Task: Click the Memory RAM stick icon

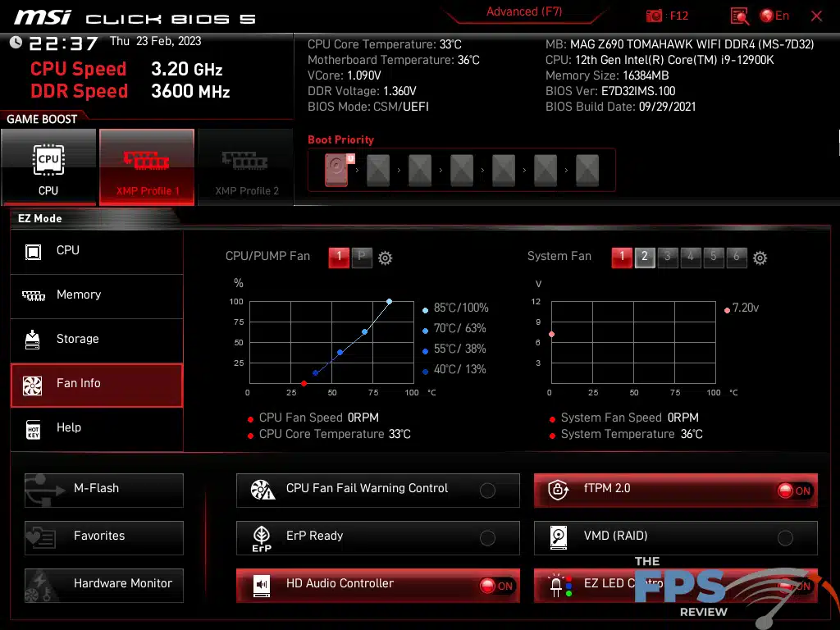Action: point(33,295)
